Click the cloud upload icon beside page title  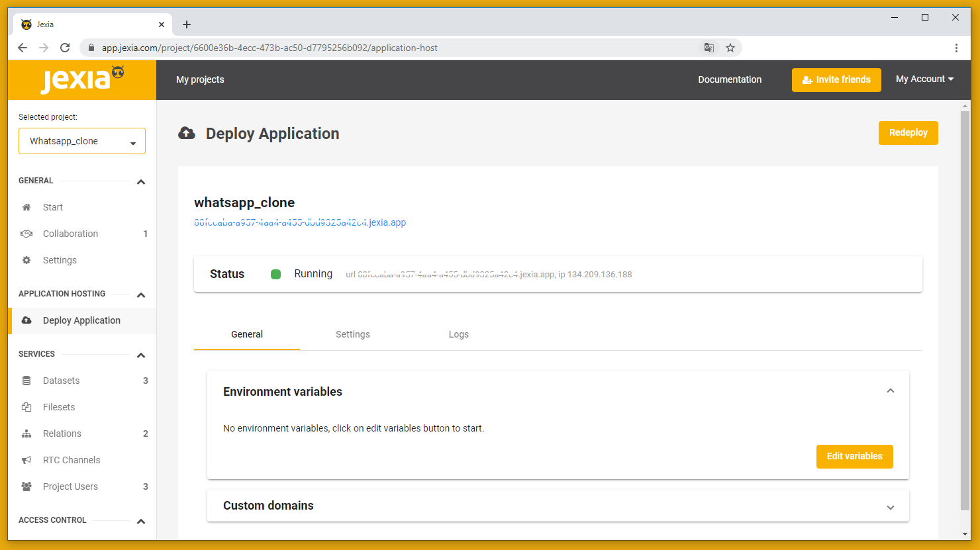(x=187, y=133)
